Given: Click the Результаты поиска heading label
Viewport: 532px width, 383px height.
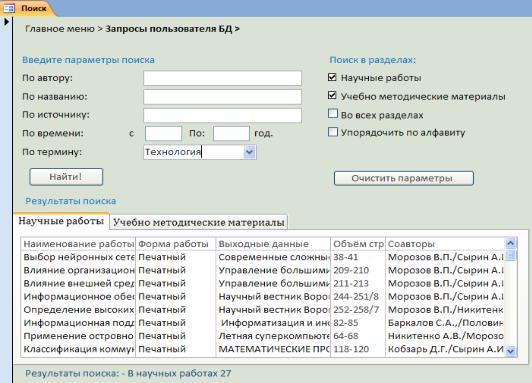Looking at the screenshot, I should 71,201.
